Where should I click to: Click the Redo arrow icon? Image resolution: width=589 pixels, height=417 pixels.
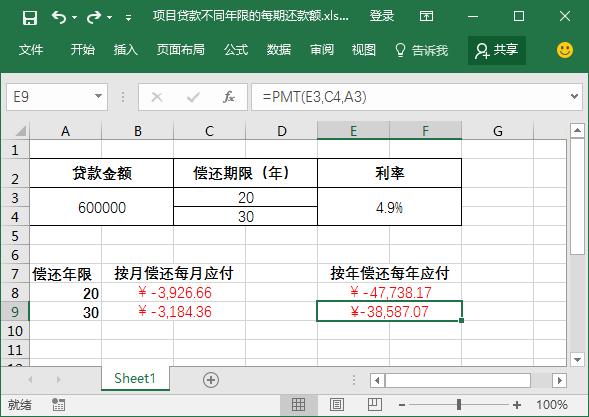[x=94, y=17]
